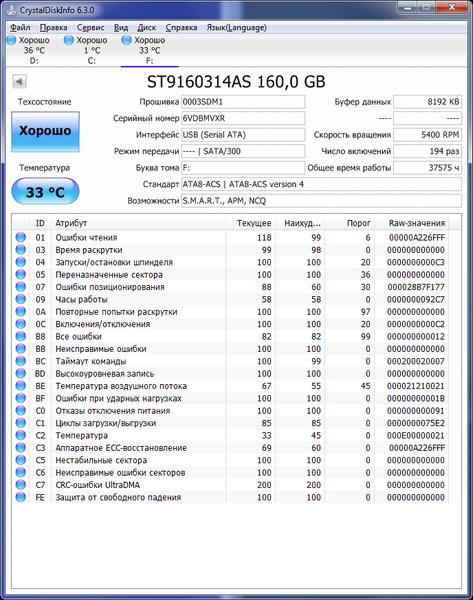
Task: Sort by the Атрибут column header
Action: click(138, 223)
